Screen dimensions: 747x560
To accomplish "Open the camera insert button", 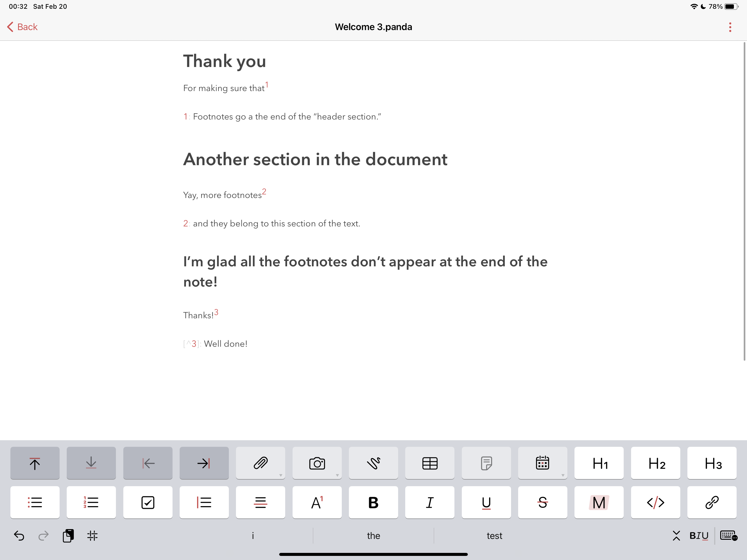I will (317, 463).
